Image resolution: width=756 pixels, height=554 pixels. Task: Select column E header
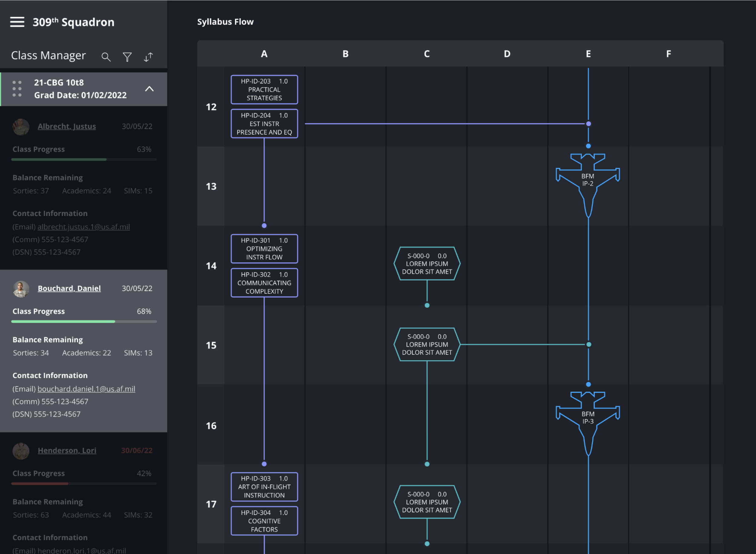588,54
